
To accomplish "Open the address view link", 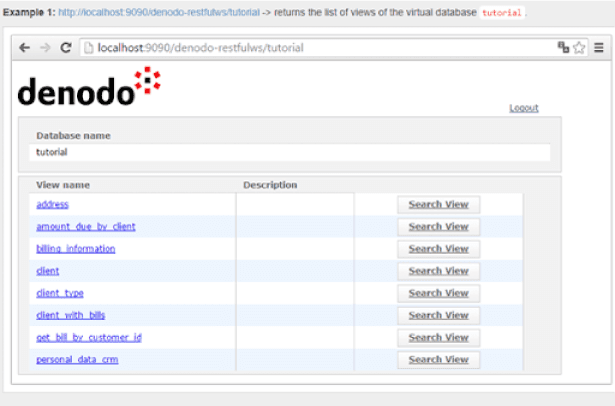I will [53, 204].
